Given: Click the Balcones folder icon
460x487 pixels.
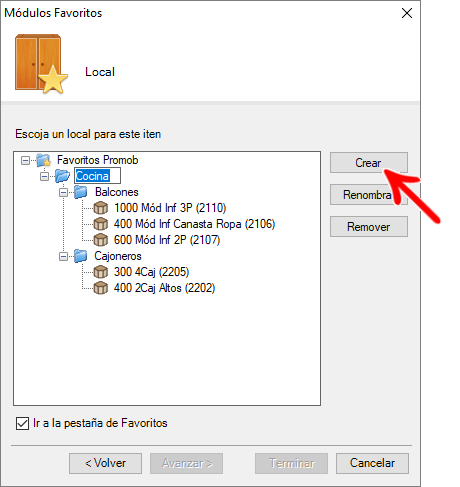Looking at the screenshot, I should click(x=81, y=192).
